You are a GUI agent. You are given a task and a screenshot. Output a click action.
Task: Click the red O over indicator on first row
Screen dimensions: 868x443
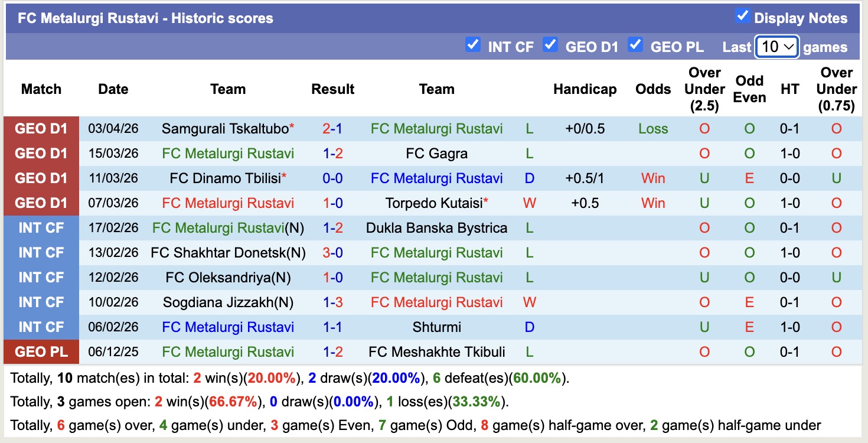[704, 128]
